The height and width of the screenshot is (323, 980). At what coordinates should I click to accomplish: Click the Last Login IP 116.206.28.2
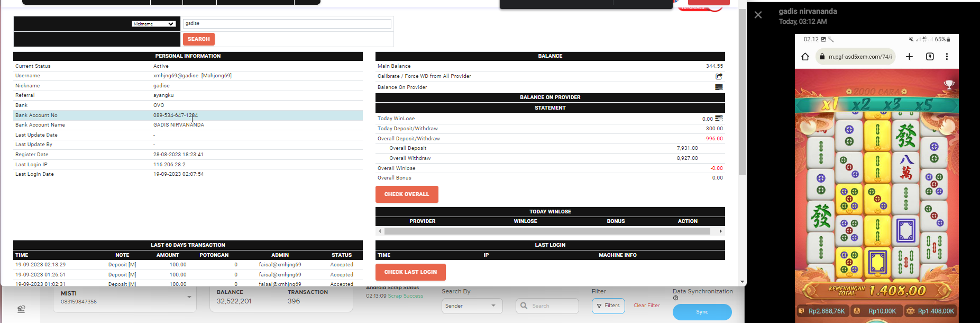coord(169,165)
